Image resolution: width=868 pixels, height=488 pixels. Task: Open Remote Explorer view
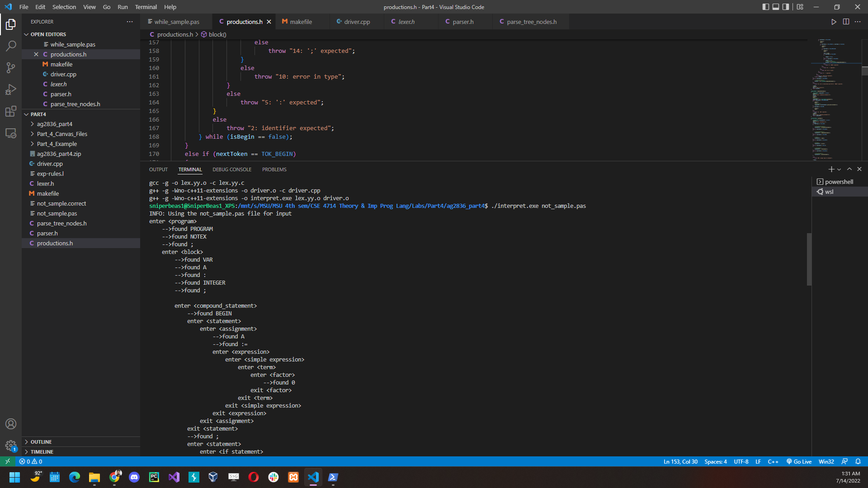11,133
